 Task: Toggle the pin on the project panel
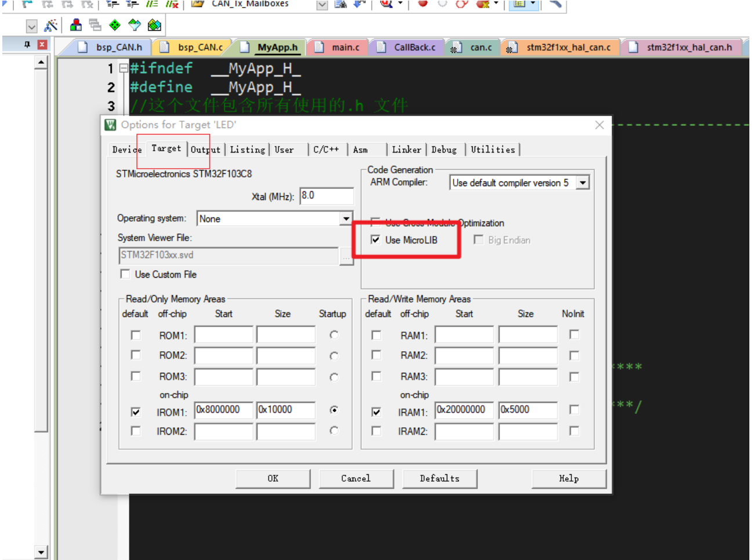coord(27,45)
